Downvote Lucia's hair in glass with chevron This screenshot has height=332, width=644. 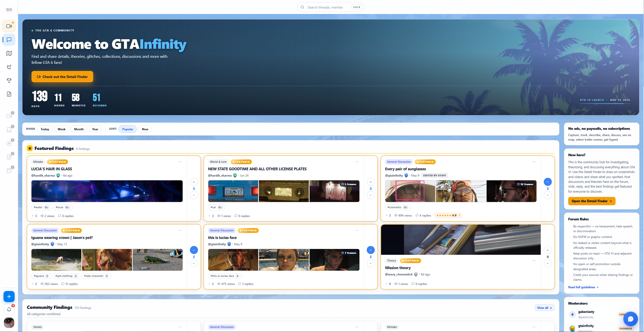coord(194,195)
